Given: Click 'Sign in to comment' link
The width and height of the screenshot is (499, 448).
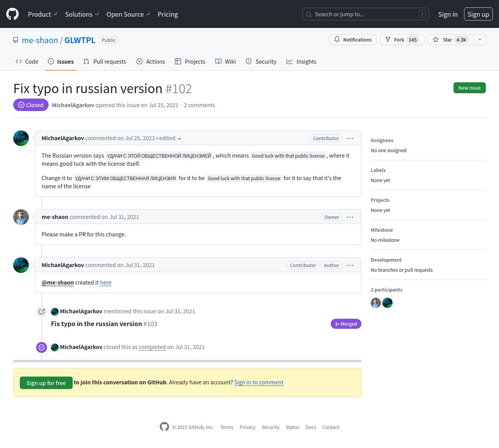Looking at the screenshot, I should (x=259, y=382).
